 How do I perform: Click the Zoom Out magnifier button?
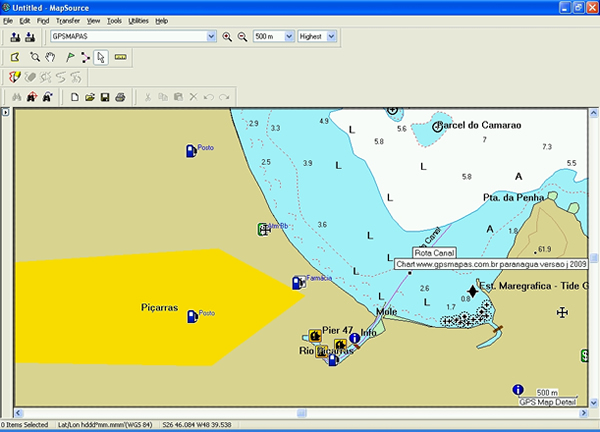tap(241, 37)
